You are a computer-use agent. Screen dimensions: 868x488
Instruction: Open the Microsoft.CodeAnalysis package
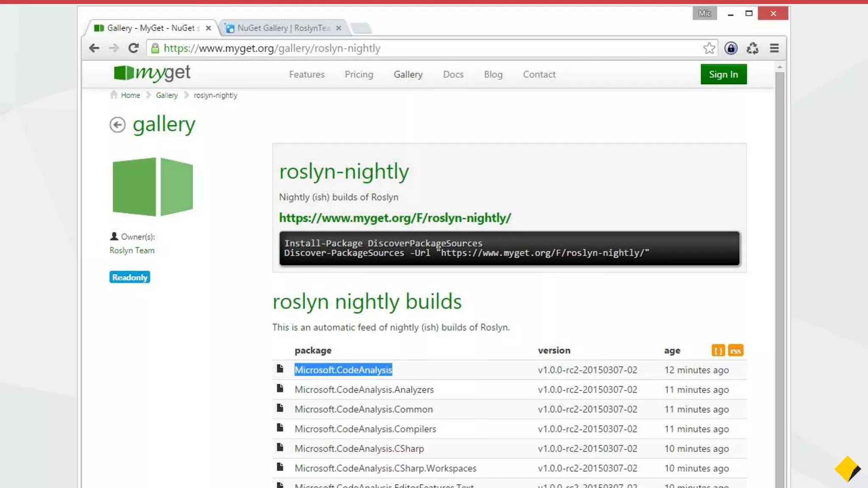click(343, 370)
